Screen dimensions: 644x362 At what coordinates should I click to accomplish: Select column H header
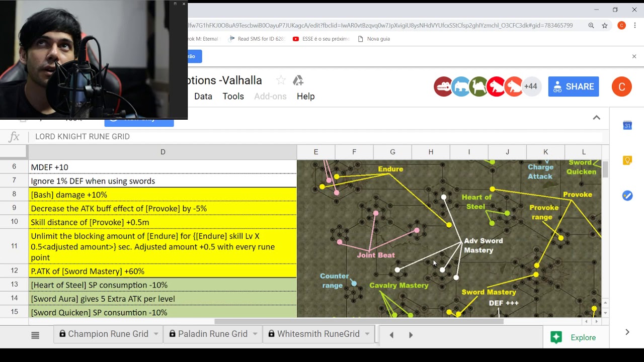pos(431,152)
